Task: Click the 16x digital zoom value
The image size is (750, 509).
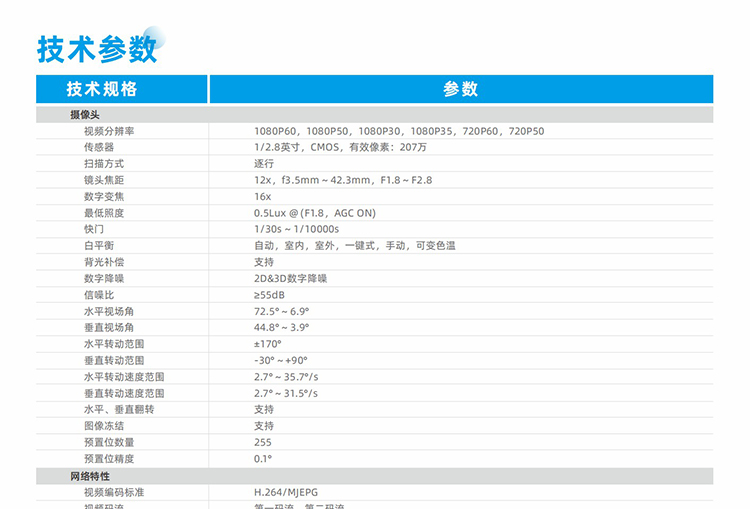Action: click(262, 196)
